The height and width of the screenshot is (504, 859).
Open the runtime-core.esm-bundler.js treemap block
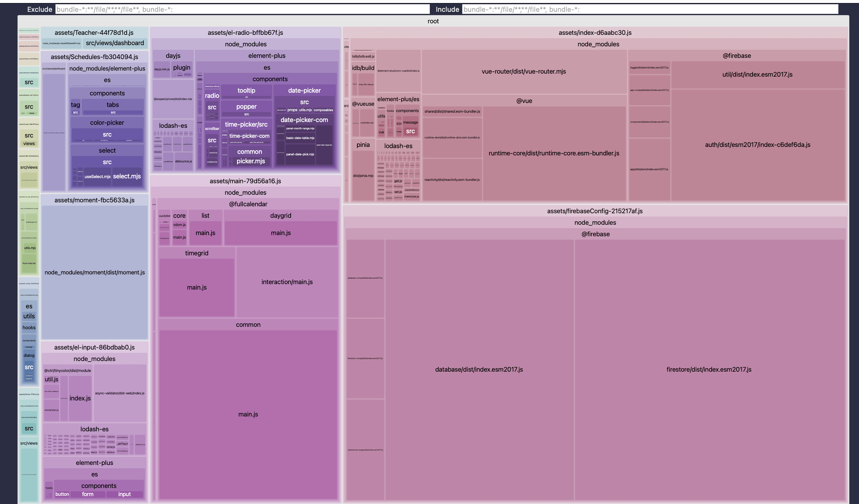tap(554, 153)
